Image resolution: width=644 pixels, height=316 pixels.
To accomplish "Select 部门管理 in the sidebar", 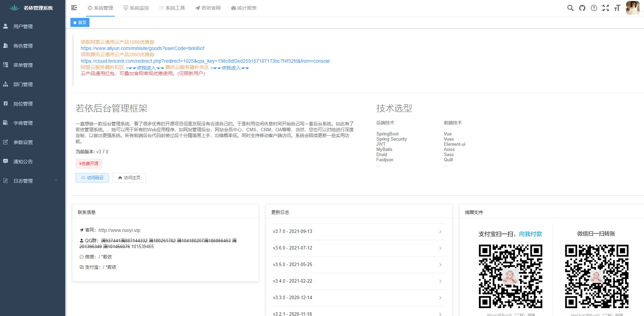I will pyautogui.click(x=23, y=84).
